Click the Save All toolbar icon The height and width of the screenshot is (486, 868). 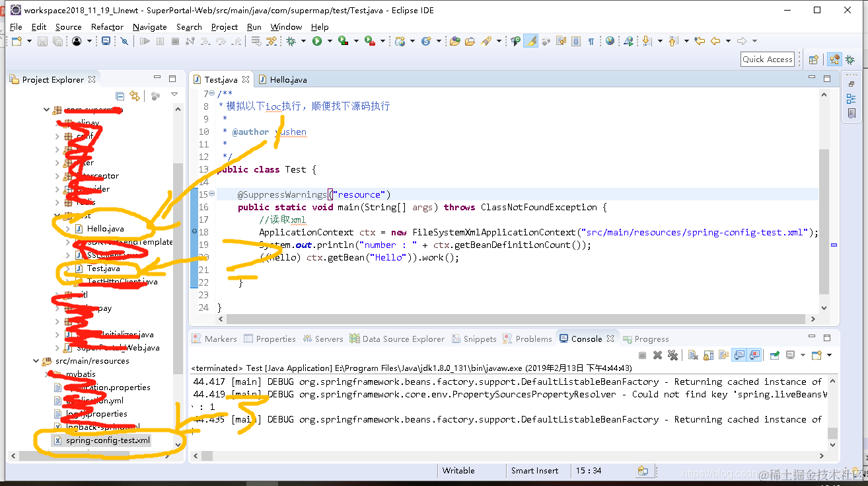[57, 41]
